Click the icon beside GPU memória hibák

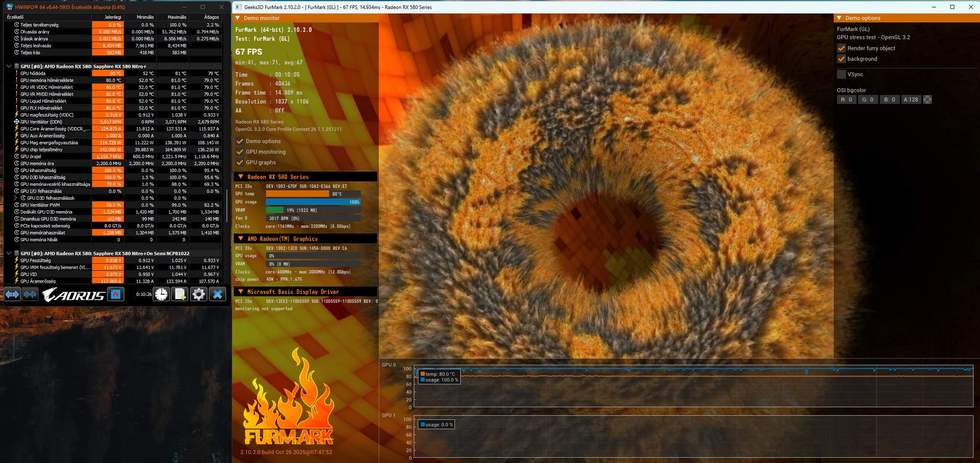tap(17, 239)
